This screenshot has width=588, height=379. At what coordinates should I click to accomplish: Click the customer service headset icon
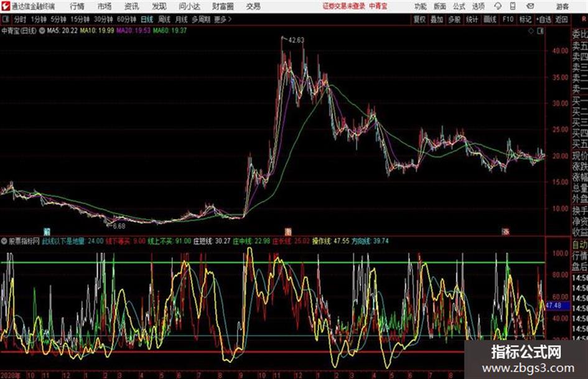pos(498,6)
